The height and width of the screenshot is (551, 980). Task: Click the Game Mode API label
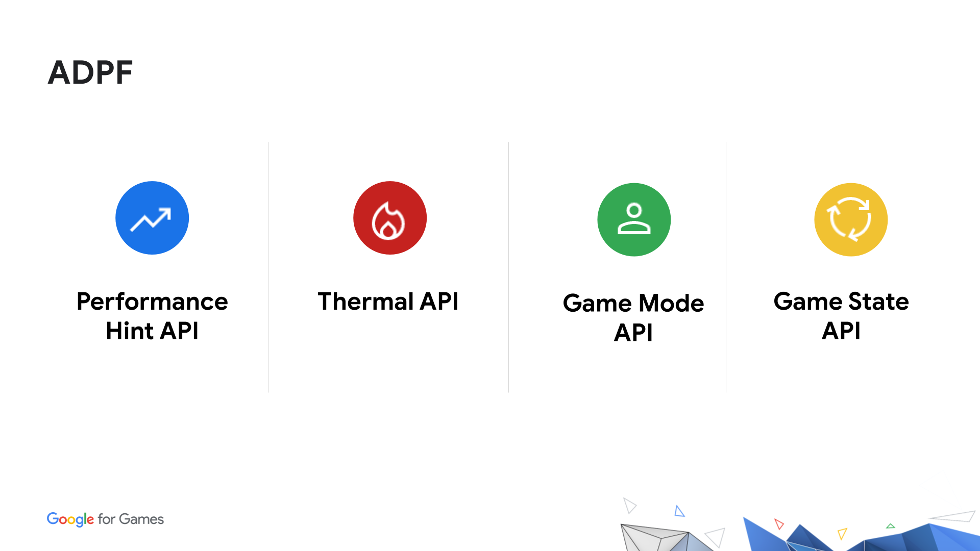[x=633, y=316]
